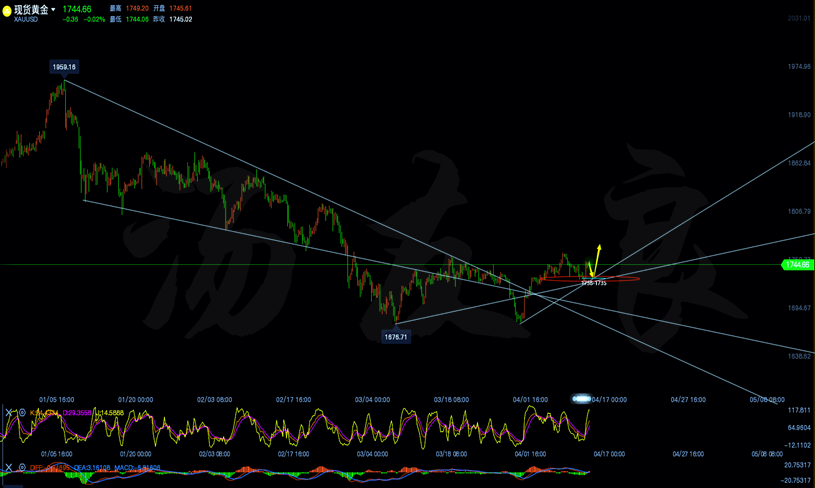Click the 1806.79 price axis label

click(799, 212)
